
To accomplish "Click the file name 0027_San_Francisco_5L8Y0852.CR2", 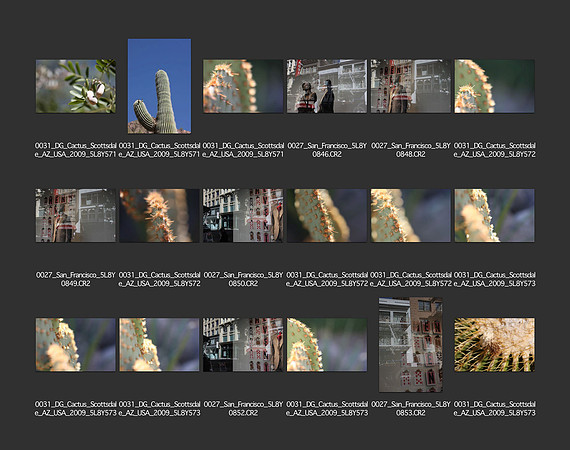I will click(x=243, y=408).
